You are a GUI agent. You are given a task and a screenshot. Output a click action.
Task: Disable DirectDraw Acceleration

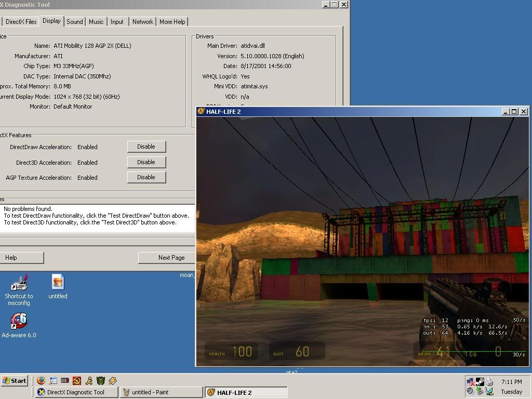(147, 147)
